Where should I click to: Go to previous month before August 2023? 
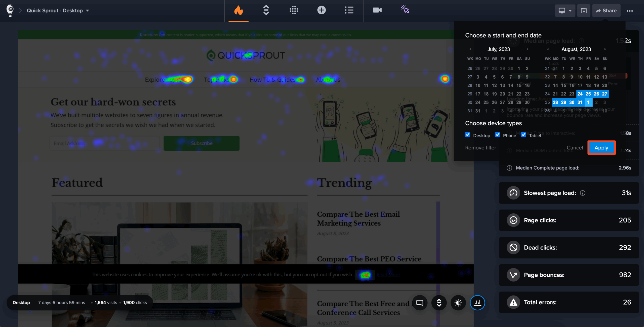(x=548, y=49)
